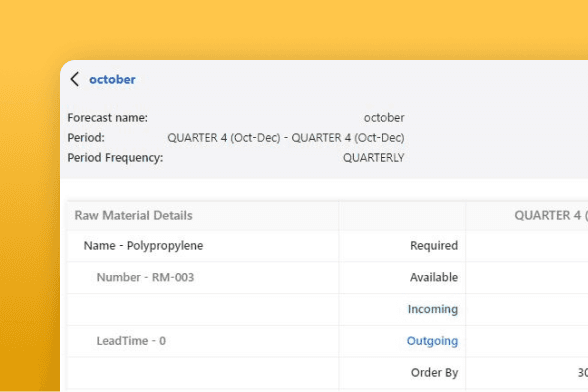Click the Period Frequency label
588x392 pixels.
pyautogui.click(x=115, y=158)
